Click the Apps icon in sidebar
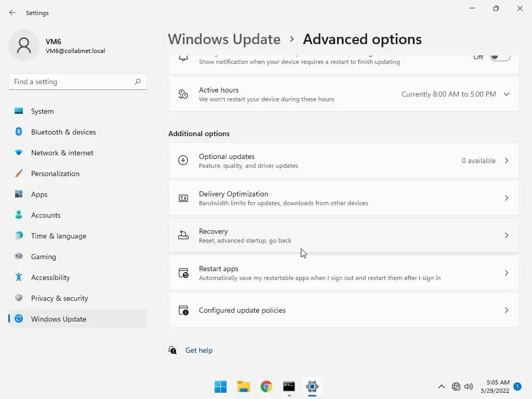 click(19, 194)
